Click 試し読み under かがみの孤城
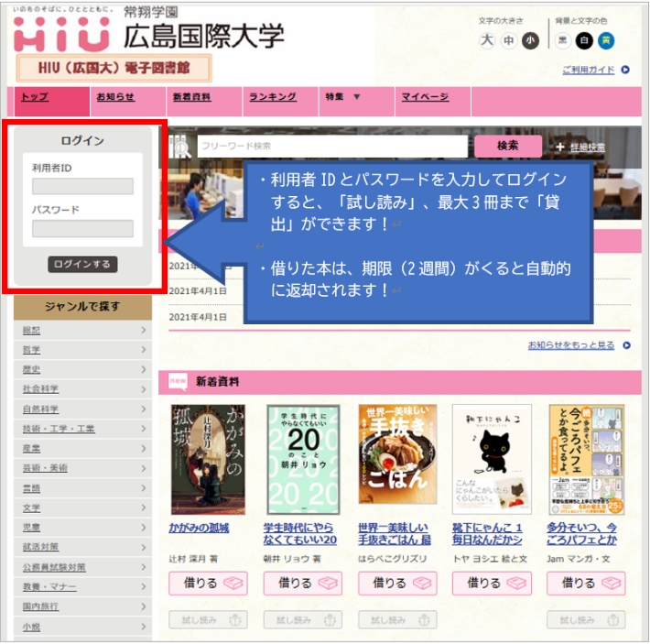This screenshot has width=650, height=644. point(208,620)
